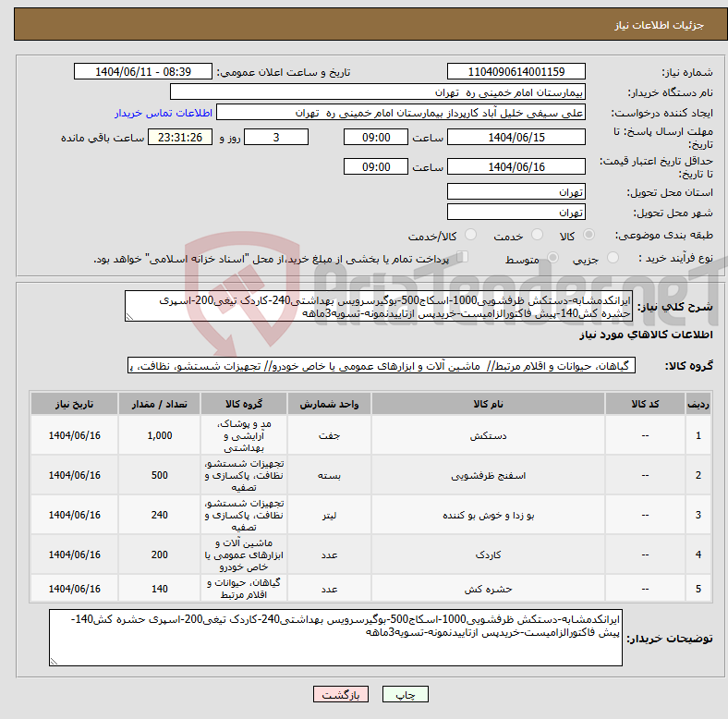Click the remaining time field 23:31:26
This screenshot has height=719, width=728.
(x=180, y=137)
